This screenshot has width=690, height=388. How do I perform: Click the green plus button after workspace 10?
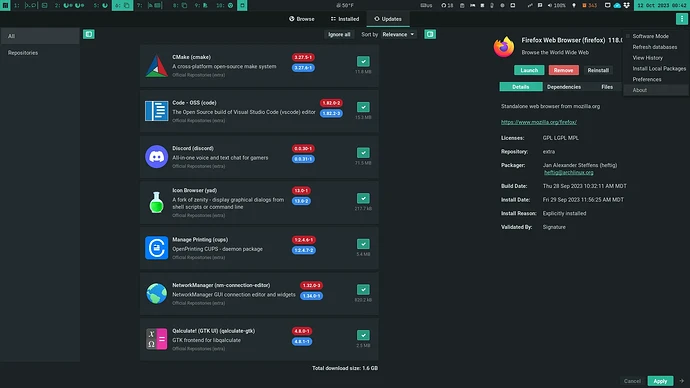(242, 5)
